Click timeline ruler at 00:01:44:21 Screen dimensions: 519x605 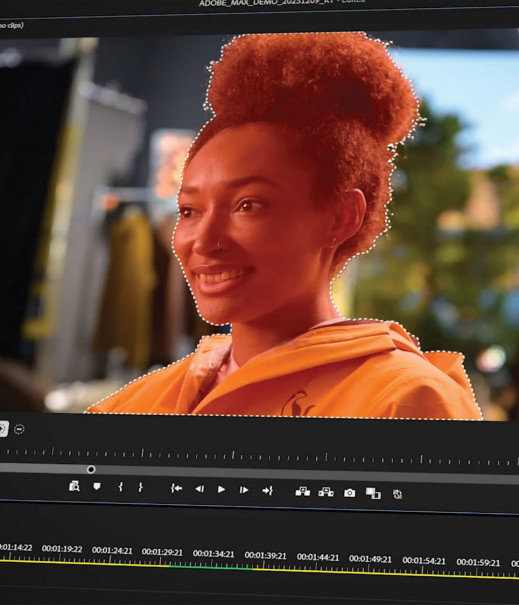coord(318,557)
